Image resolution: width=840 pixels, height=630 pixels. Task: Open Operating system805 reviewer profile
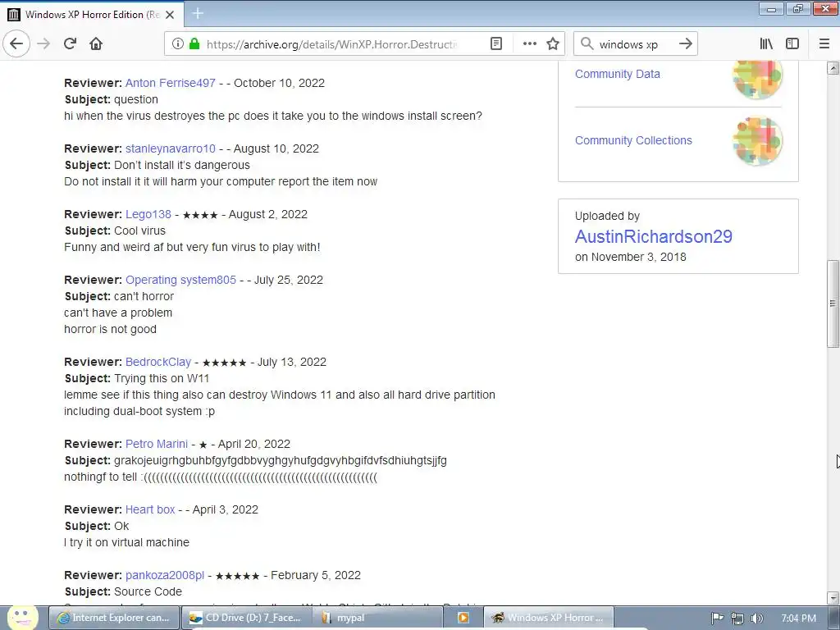(180, 280)
